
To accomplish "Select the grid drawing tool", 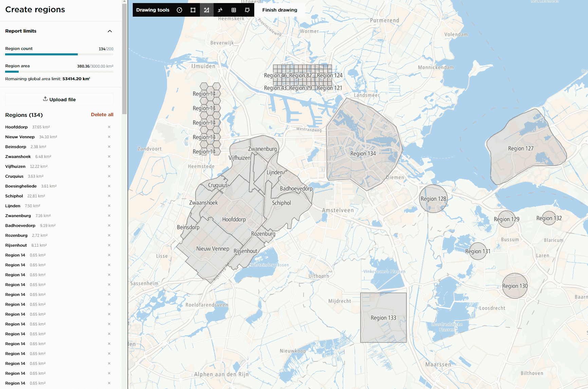I will click(234, 10).
